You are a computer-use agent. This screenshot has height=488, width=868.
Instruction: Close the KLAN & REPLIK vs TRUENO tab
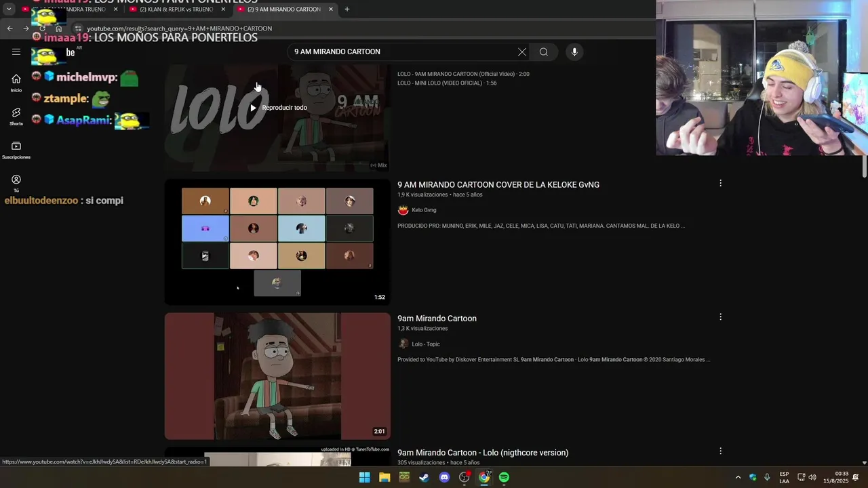point(223,9)
